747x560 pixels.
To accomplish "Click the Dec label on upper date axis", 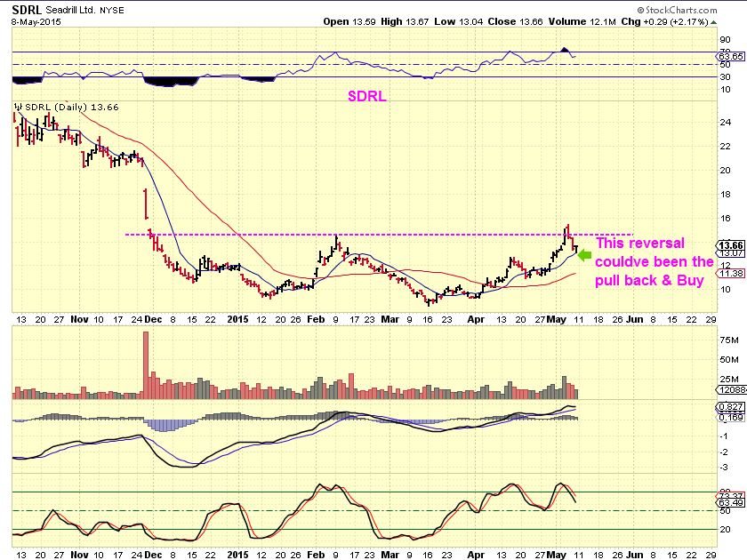I will [153, 319].
